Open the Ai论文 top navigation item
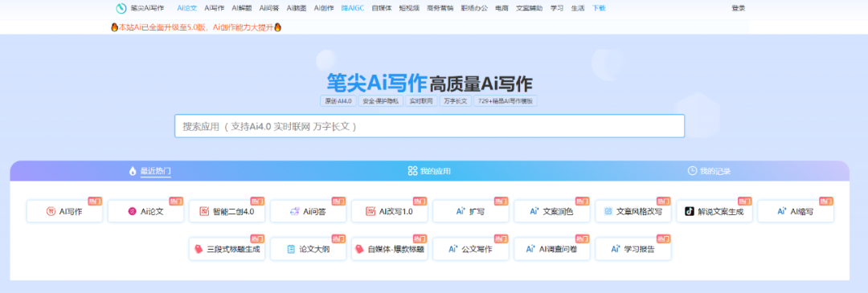The width and height of the screenshot is (868, 293). 187,8
